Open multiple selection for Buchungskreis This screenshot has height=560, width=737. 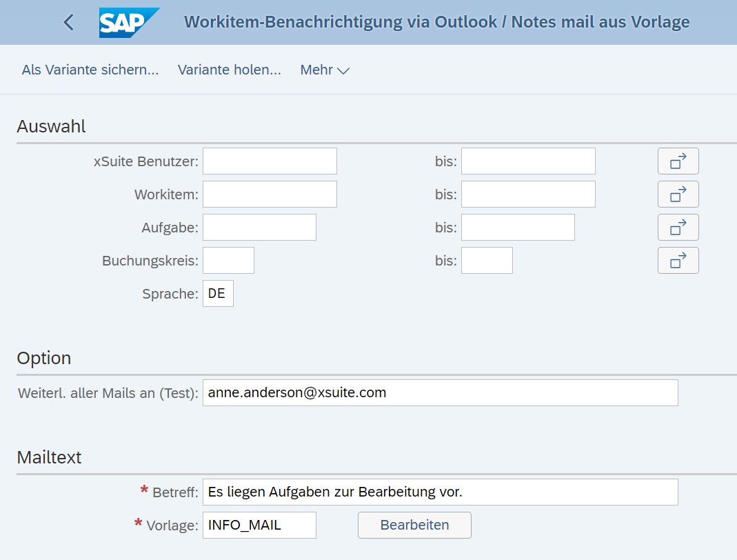coord(678,260)
